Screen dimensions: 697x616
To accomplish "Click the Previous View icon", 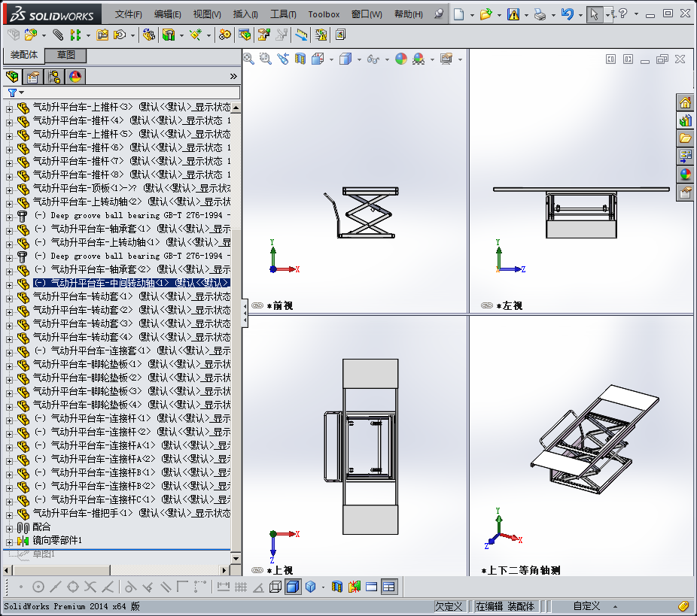I will (x=283, y=59).
